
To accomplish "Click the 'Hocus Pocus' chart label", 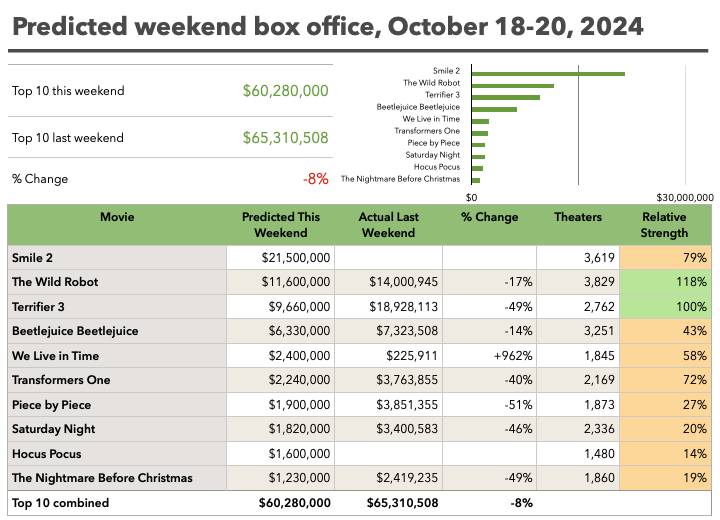I will tap(437, 167).
